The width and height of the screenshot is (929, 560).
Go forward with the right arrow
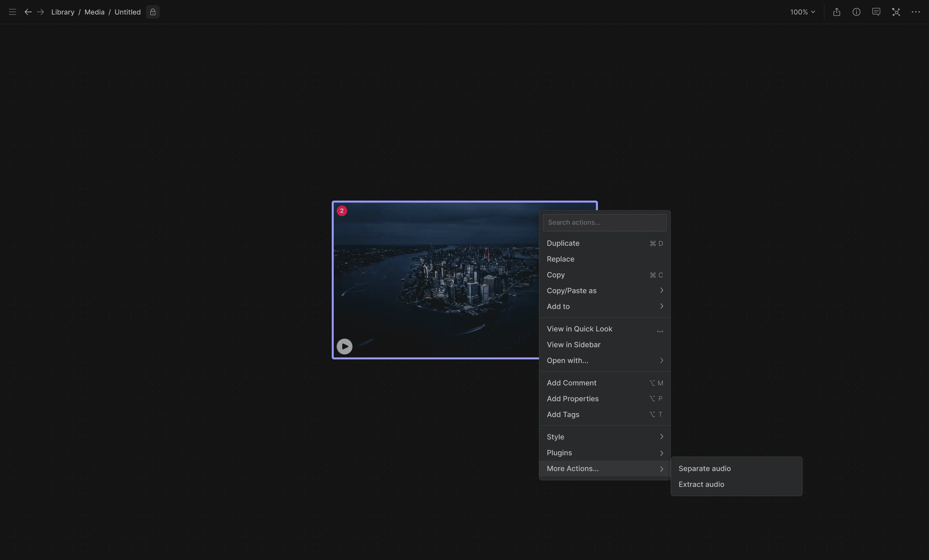point(40,12)
